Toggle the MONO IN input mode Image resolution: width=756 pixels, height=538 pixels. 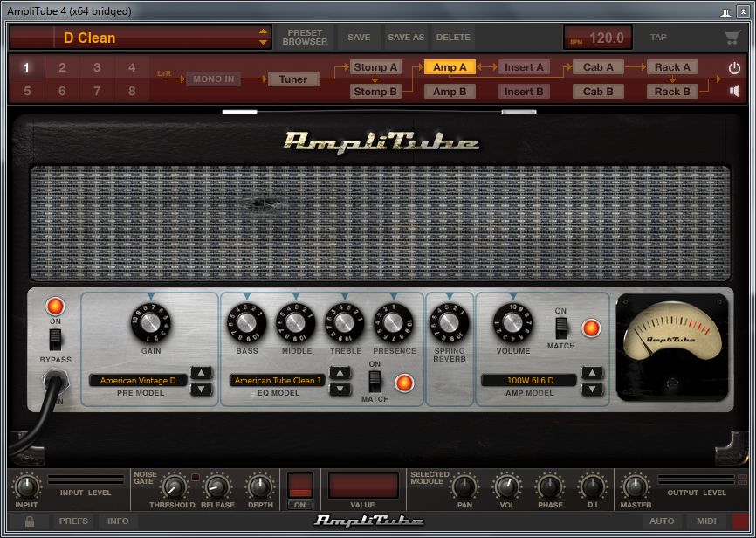tap(214, 79)
